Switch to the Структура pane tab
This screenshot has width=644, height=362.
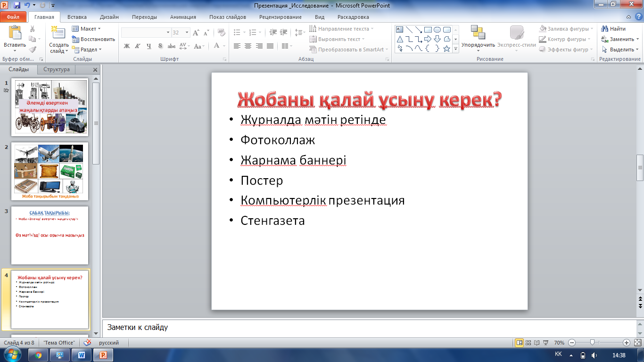(57, 69)
